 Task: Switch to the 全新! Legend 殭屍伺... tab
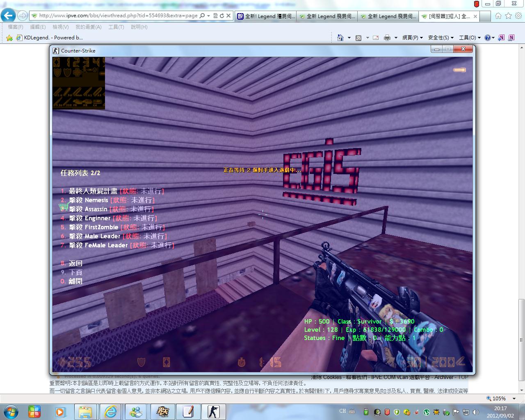(266, 16)
